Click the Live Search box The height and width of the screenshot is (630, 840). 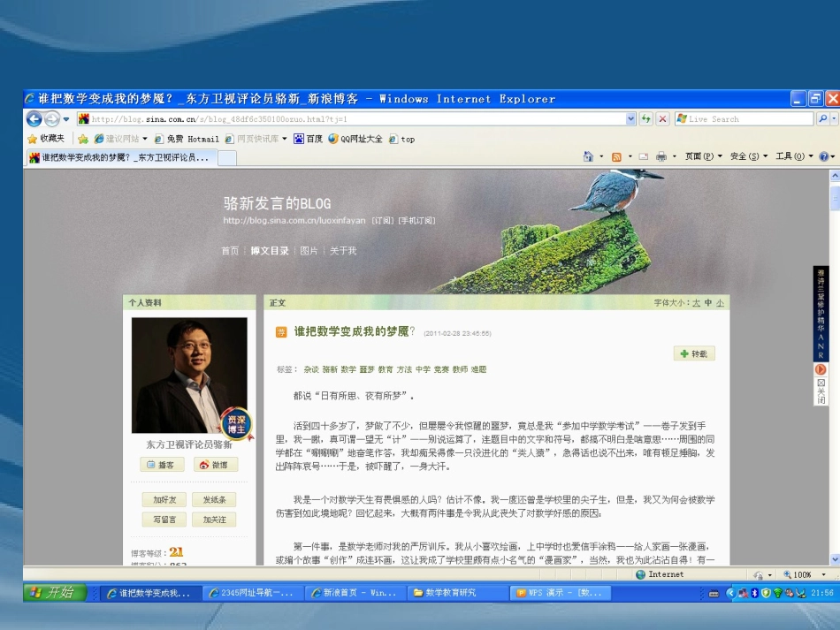[x=745, y=118]
